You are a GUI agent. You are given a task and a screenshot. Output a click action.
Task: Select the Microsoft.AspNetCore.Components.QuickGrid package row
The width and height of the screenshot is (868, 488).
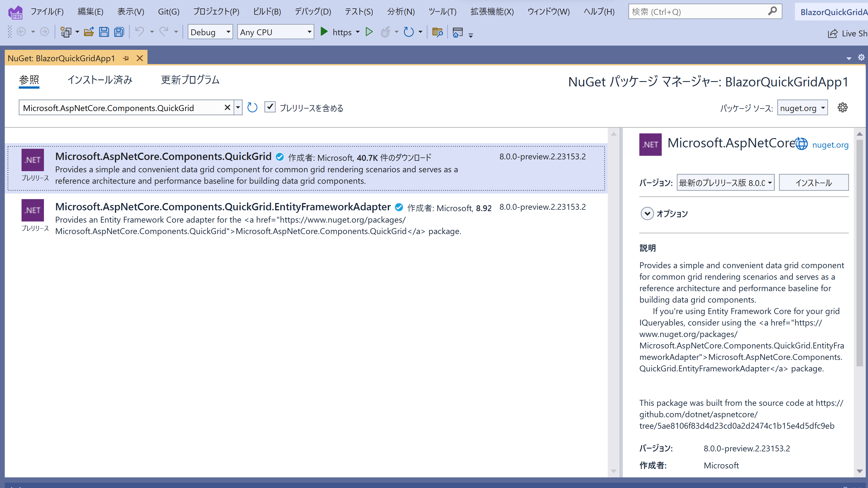(x=306, y=168)
